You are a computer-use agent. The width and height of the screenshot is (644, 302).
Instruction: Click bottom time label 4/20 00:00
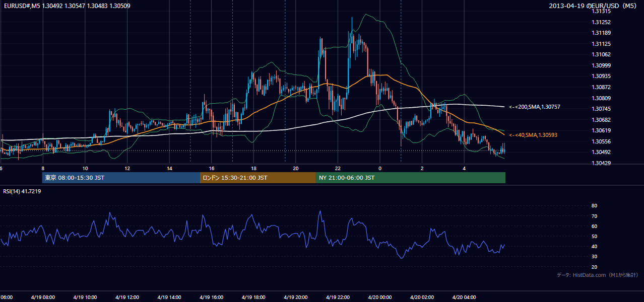pos(380,297)
